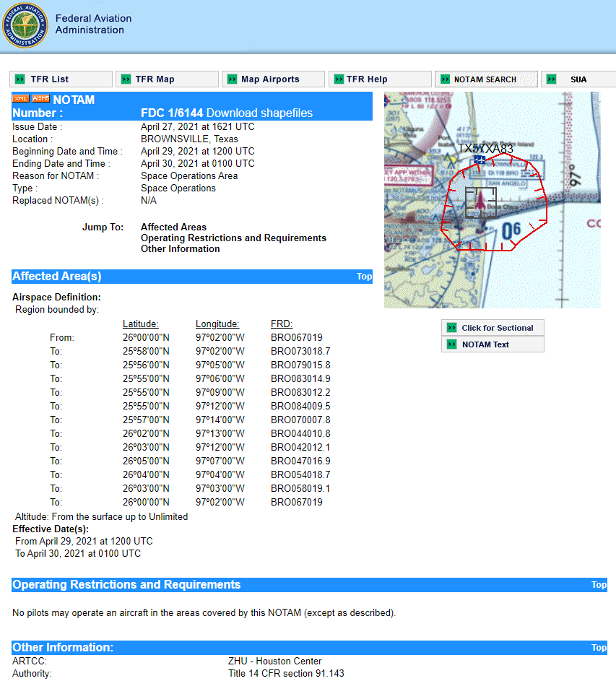Jump to Other Information section
The height and width of the screenshot is (681, 616).
coord(180,248)
